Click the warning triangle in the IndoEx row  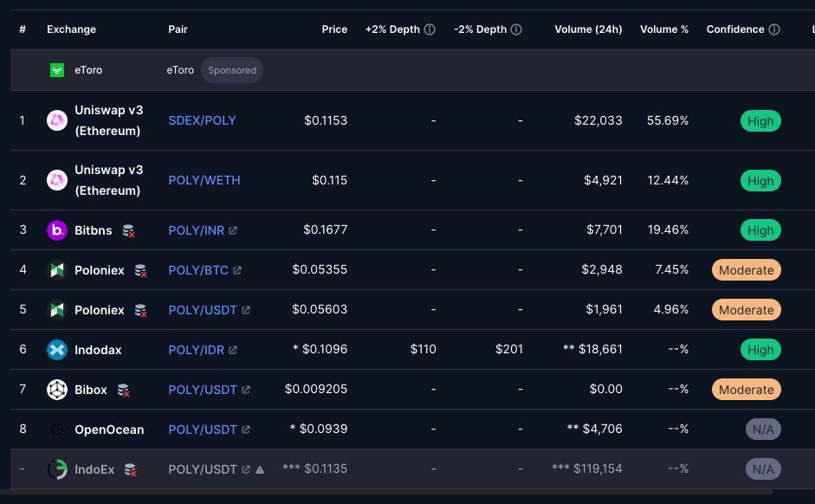[x=260, y=469]
